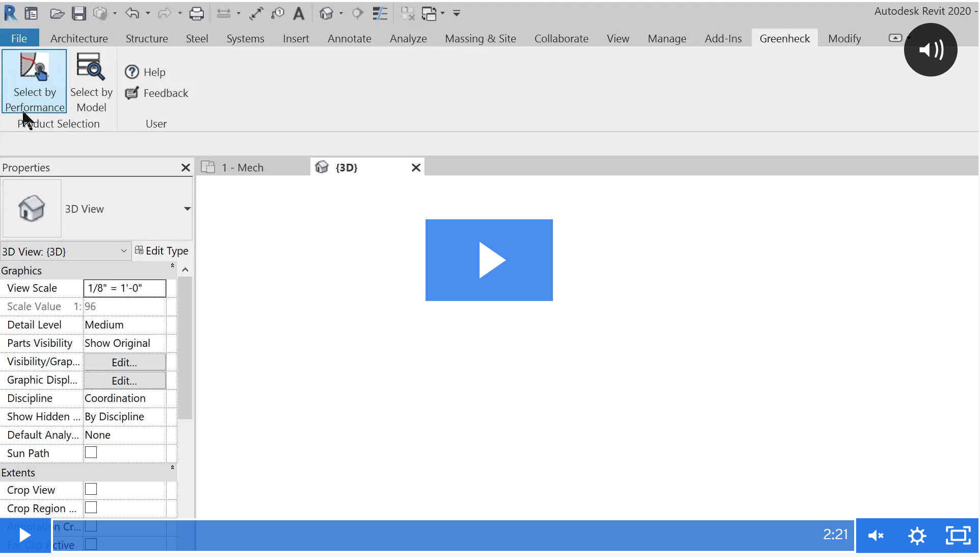Click the Edit Type button
Image resolution: width=980 pixels, height=557 pixels.
coord(162,251)
